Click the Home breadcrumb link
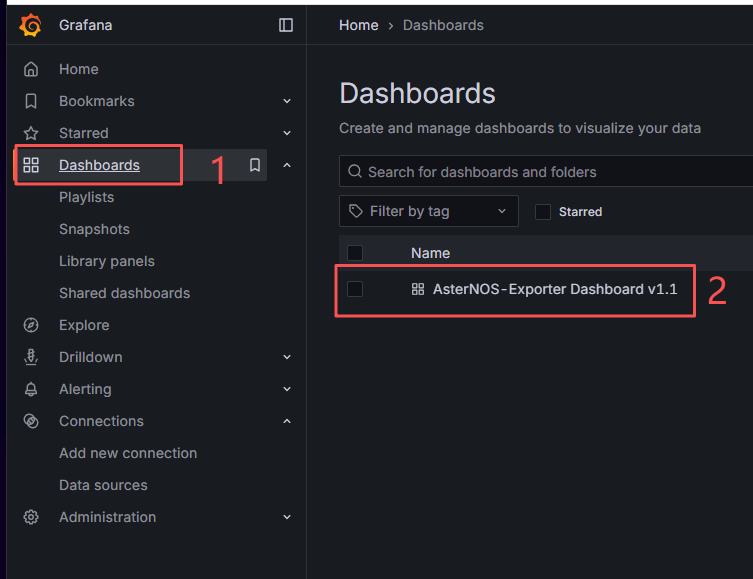The image size is (753, 579). (358, 25)
